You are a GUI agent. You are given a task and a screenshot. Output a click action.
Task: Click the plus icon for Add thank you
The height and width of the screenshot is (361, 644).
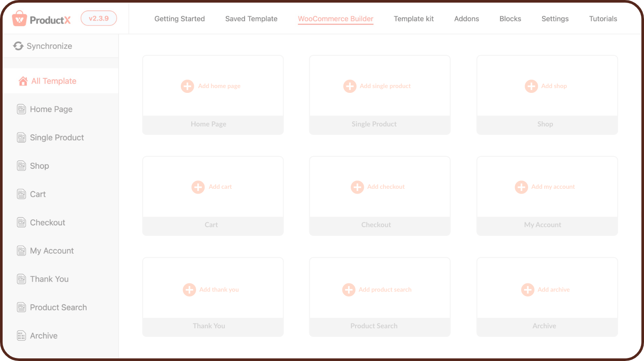189,289
